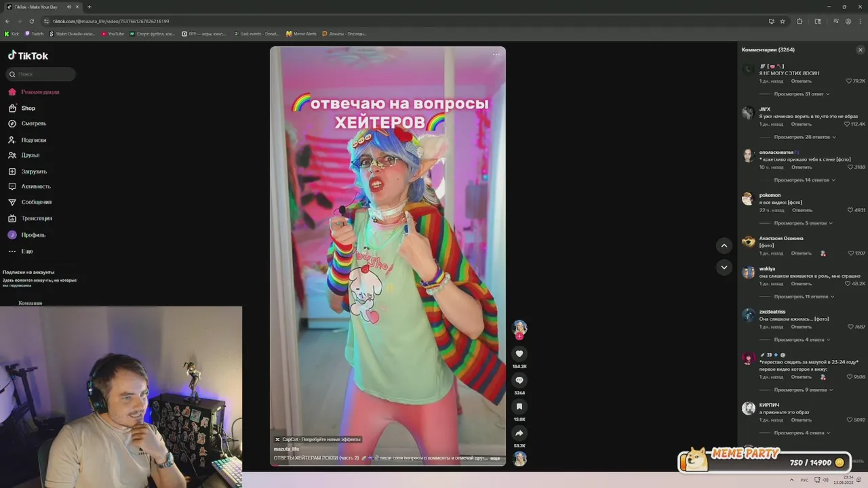Screen dimensions: 868x488
Task: Like pokemon comment with 4931 likes
Action: point(850,210)
